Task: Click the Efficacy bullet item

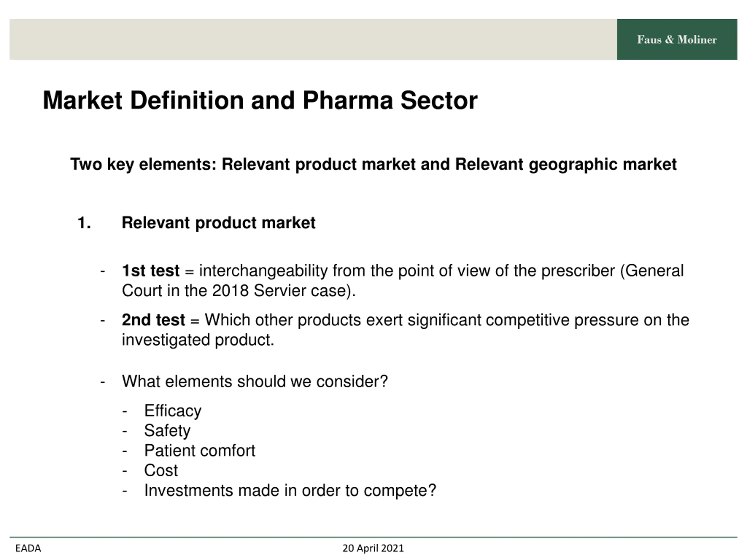Action: [172, 411]
